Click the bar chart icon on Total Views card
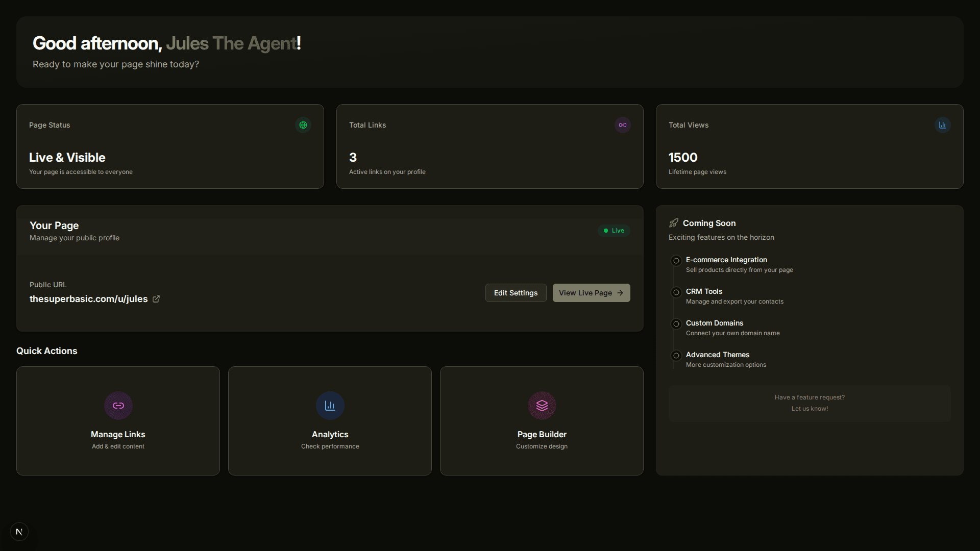The width and height of the screenshot is (980, 551). [x=942, y=124]
